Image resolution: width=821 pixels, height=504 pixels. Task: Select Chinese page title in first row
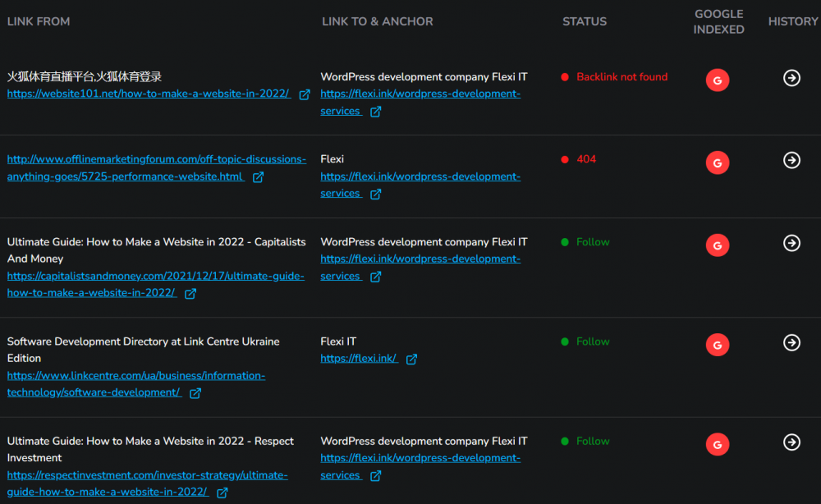85,77
